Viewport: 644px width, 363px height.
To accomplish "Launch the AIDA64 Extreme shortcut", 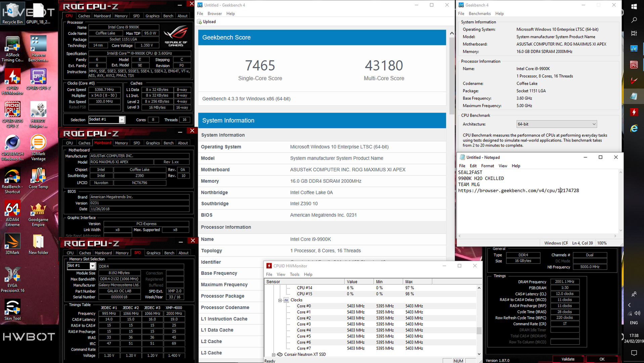I will 12,214.
